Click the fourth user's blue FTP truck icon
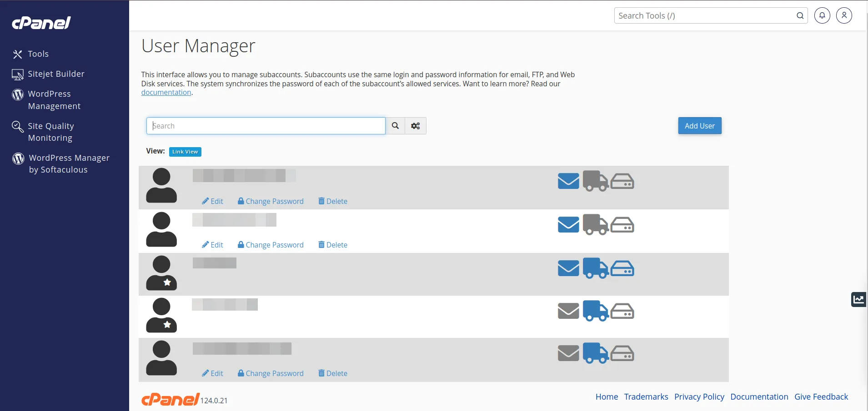The image size is (868, 411). 596,311
